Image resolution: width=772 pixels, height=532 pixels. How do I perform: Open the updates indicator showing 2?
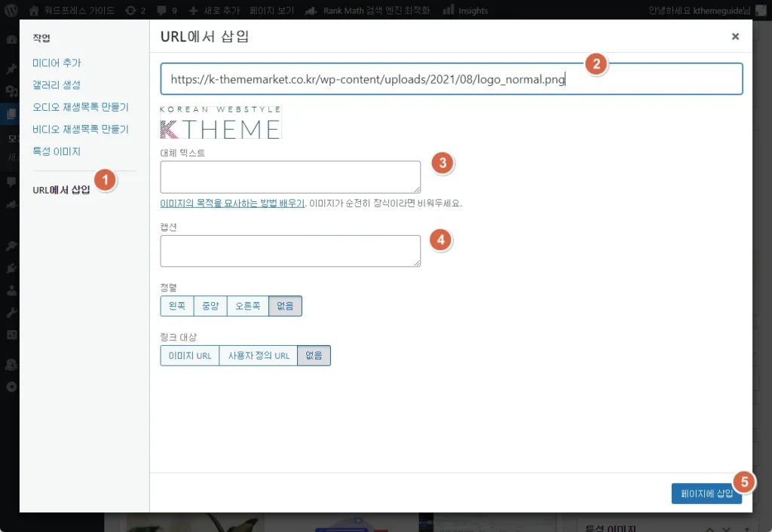136,11
